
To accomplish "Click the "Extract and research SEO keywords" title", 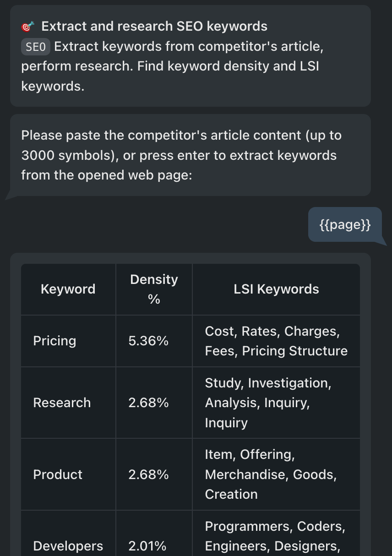I will coord(154,27).
